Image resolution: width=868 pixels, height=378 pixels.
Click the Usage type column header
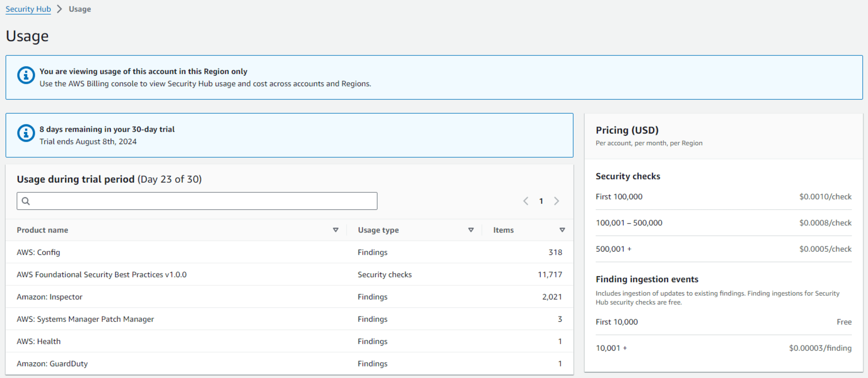(378, 230)
